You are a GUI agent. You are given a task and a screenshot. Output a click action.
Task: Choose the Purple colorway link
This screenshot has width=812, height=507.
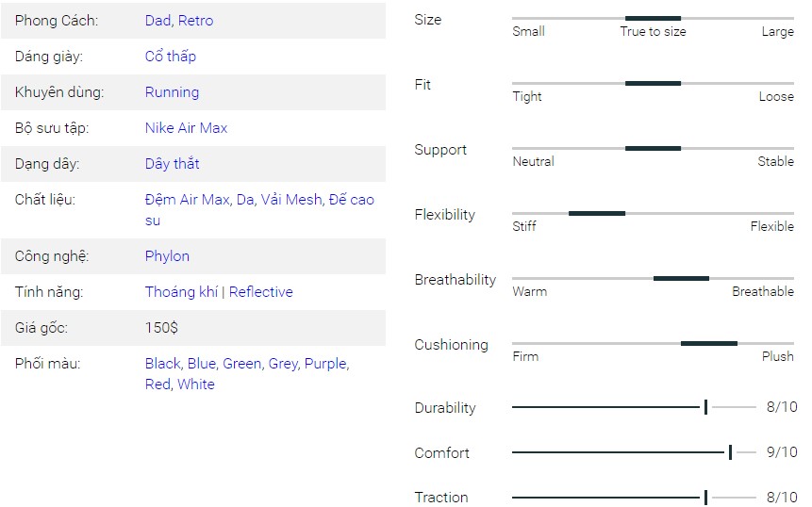coord(325,364)
